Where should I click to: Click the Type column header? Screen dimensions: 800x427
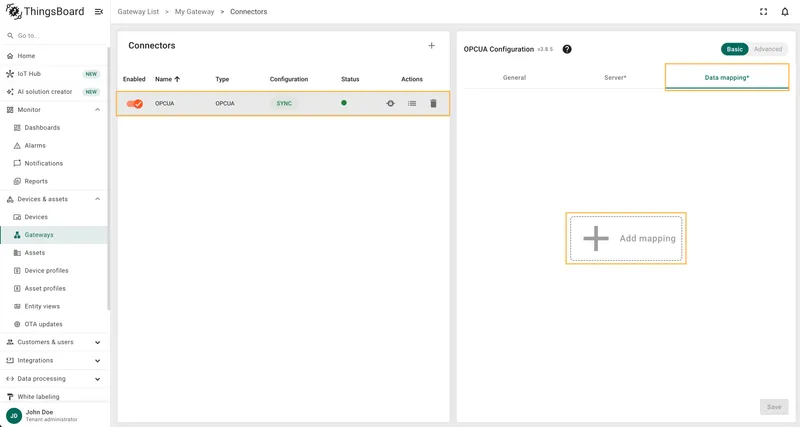[x=222, y=79]
